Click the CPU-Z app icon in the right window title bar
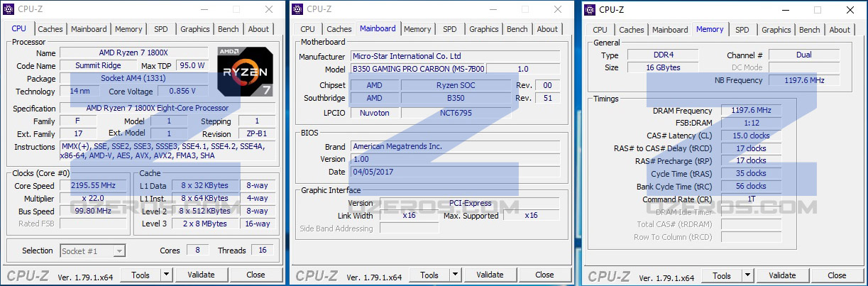 (588, 9)
